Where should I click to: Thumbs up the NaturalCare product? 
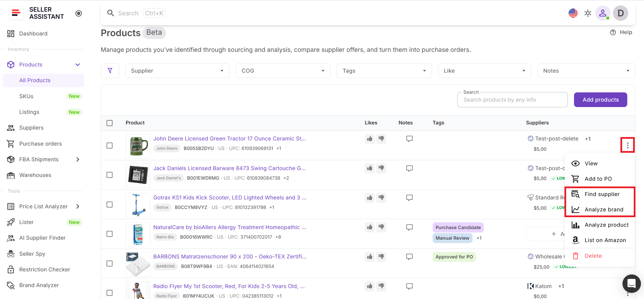pos(369,227)
